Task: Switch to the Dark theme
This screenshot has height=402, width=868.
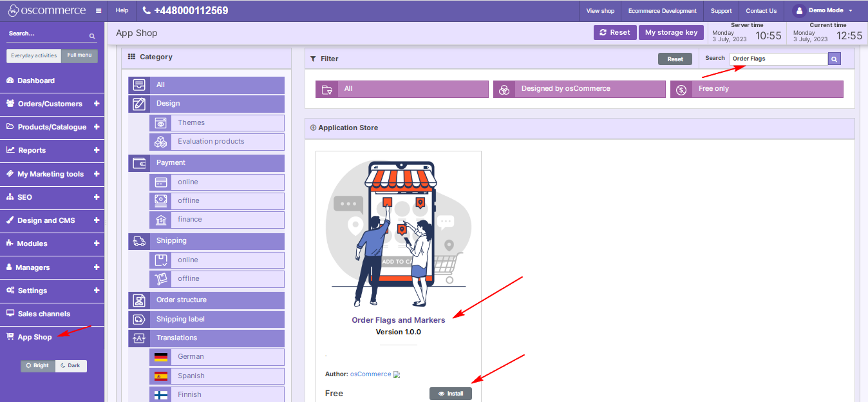Action: pos(71,366)
